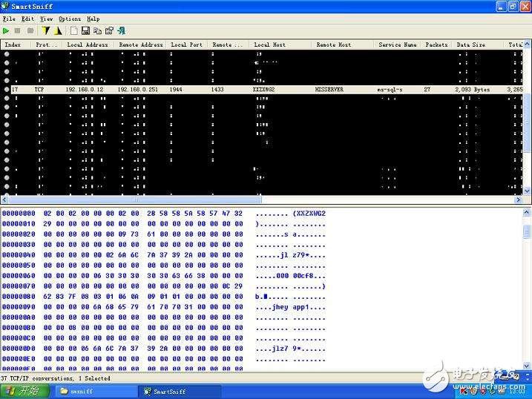Click the exit icon at toolbar end
The width and height of the screenshot is (532, 399).
(121, 30)
